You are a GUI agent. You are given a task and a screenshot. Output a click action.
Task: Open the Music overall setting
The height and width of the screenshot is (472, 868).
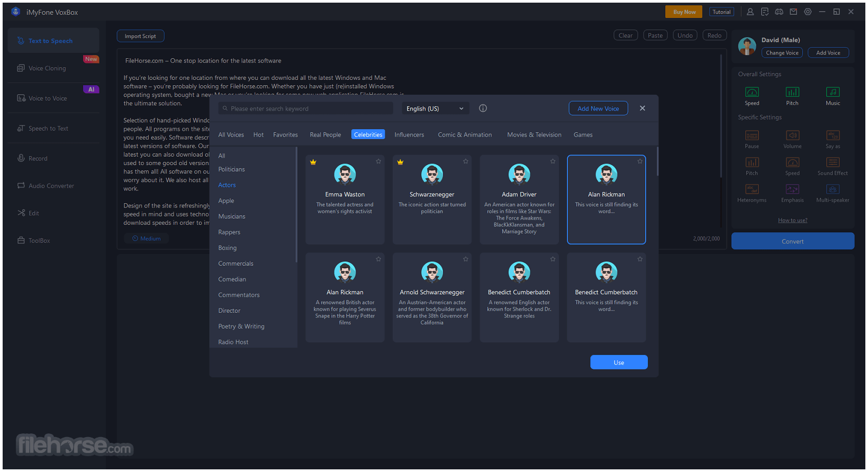point(833,96)
